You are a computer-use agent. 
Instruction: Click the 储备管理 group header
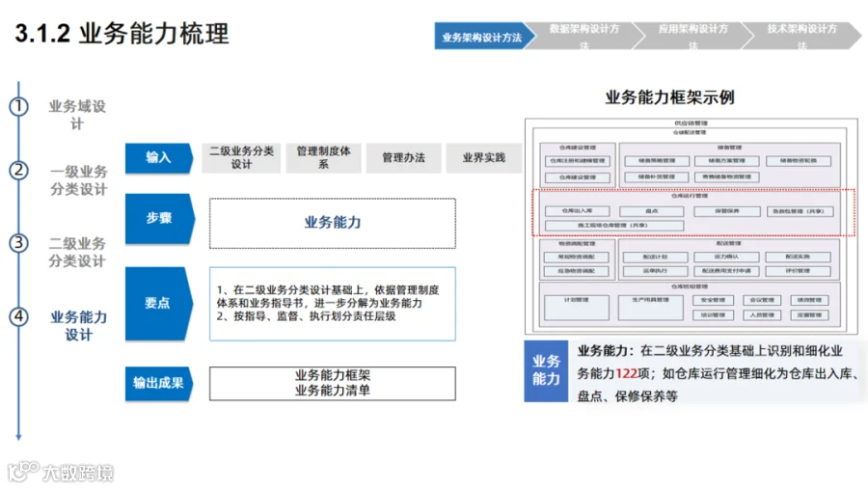(x=729, y=148)
